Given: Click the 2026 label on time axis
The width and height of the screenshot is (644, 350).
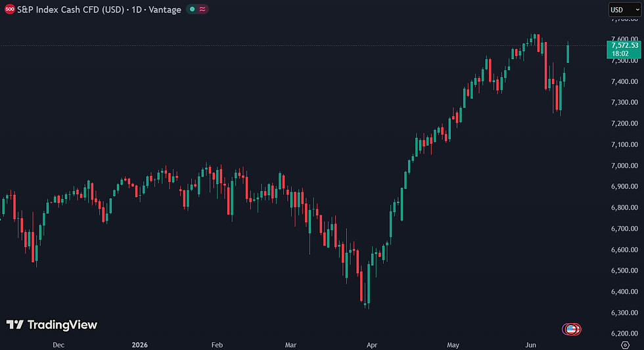Looking at the screenshot, I should point(139,345).
